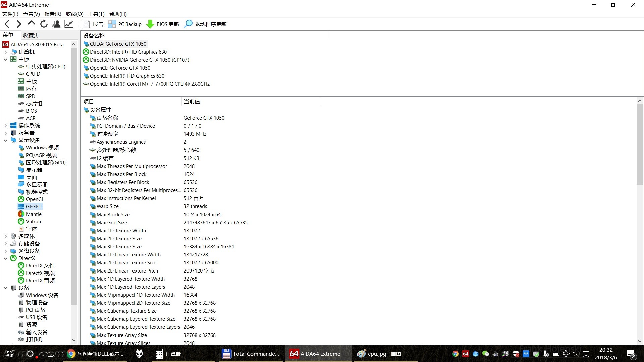644x362 pixels.
Task: Open 计算器 from the taskbar
Action: pos(168,354)
